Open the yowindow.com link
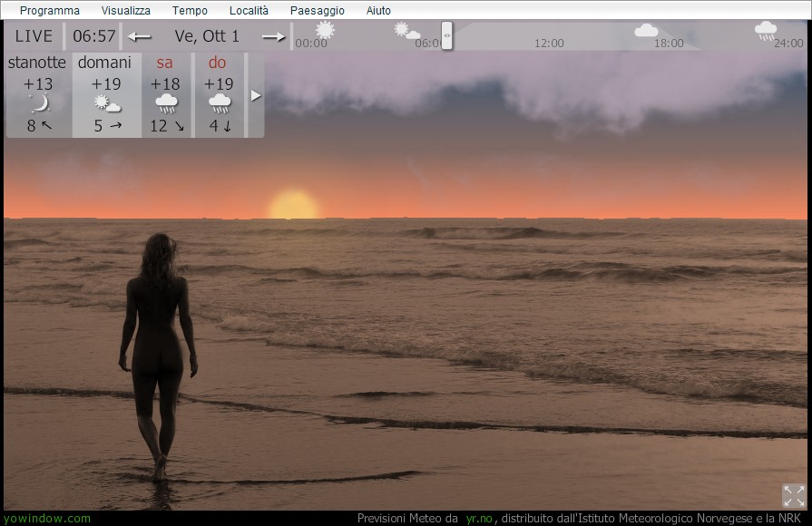 click(46, 518)
